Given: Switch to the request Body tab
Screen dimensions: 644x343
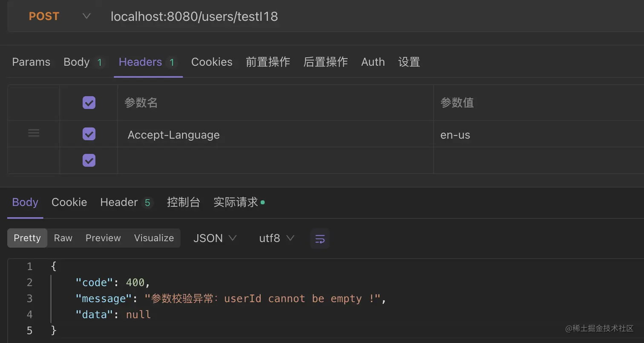Looking at the screenshot, I should pyautogui.click(x=84, y=62).
